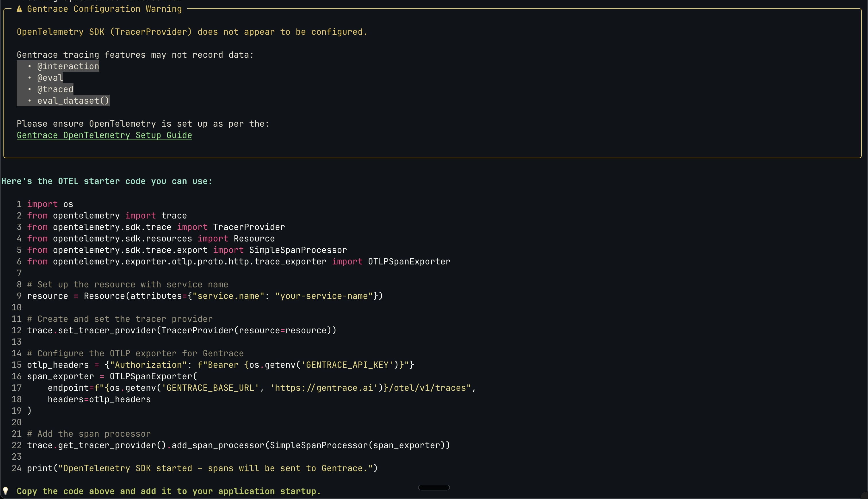The image size is (868, 499).
Task: Click 'Please ensure OpenTelemetry is set up' line
Action: coord(143,124)
